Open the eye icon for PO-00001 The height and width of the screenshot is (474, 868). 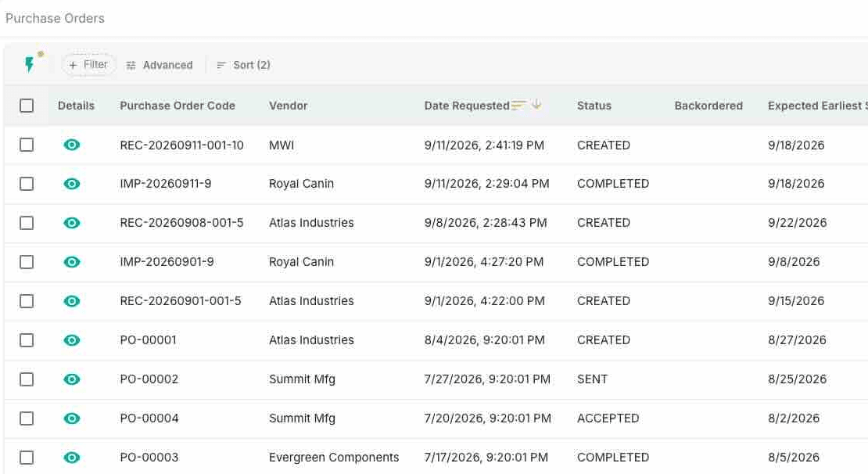(x=72, y=340)
